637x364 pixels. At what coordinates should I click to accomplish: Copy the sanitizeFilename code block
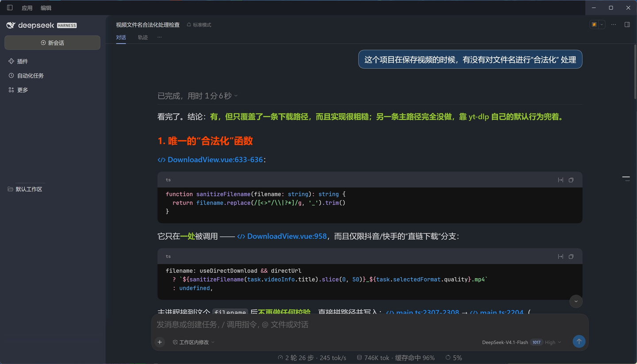(571, 180)
